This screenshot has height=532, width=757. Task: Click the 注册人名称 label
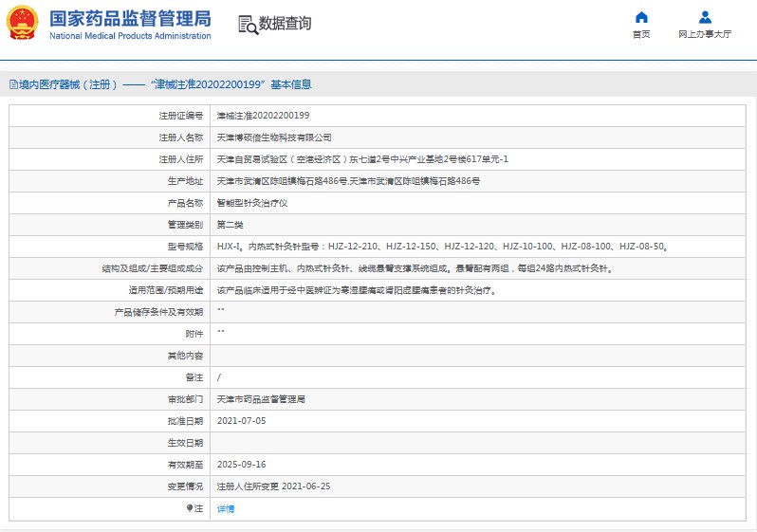click(x=181, y=138)
